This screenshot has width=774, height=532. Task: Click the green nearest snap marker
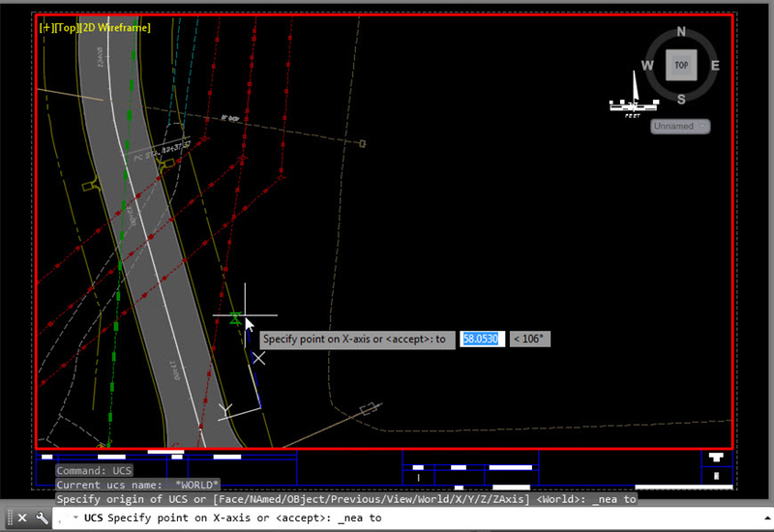235,316
